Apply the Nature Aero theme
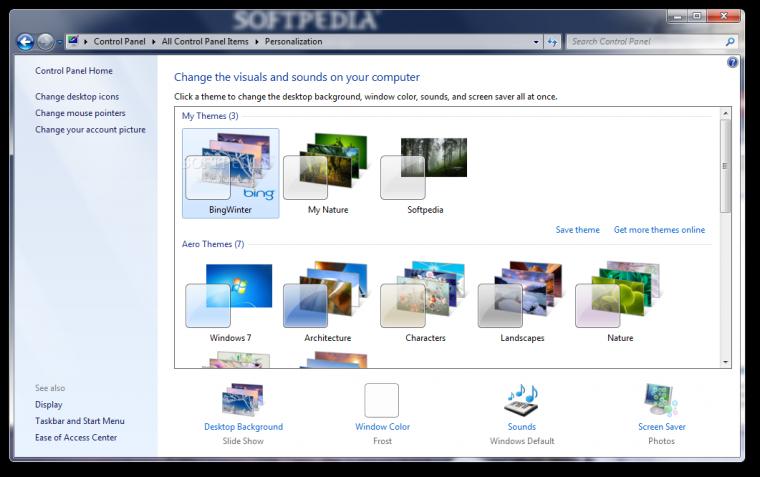760x477 pixels. (x=620, y=302)
